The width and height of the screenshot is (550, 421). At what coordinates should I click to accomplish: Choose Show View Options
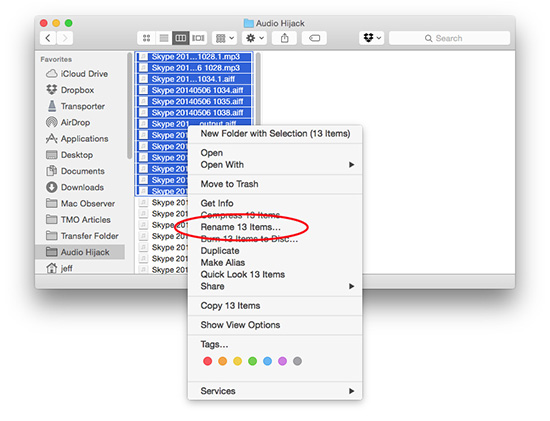275,325
